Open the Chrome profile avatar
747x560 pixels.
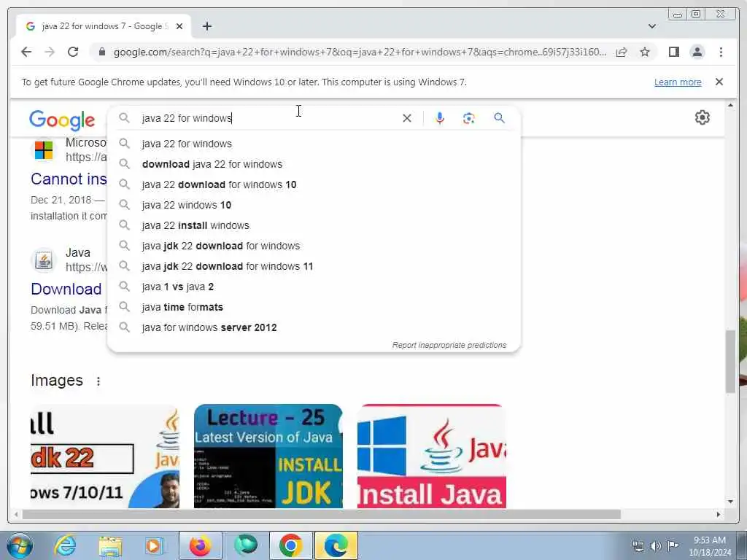[697, 52]
